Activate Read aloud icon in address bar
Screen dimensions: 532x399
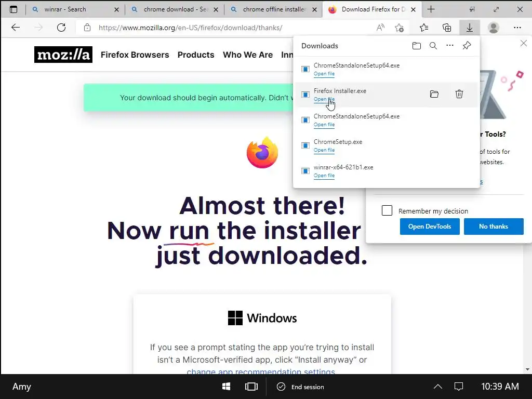click(380, 28)
